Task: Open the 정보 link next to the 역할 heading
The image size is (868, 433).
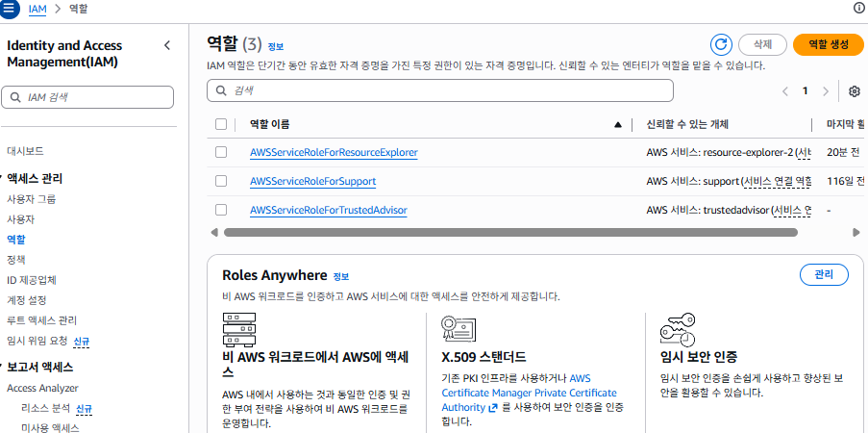Action: click(x=276, y=47)
